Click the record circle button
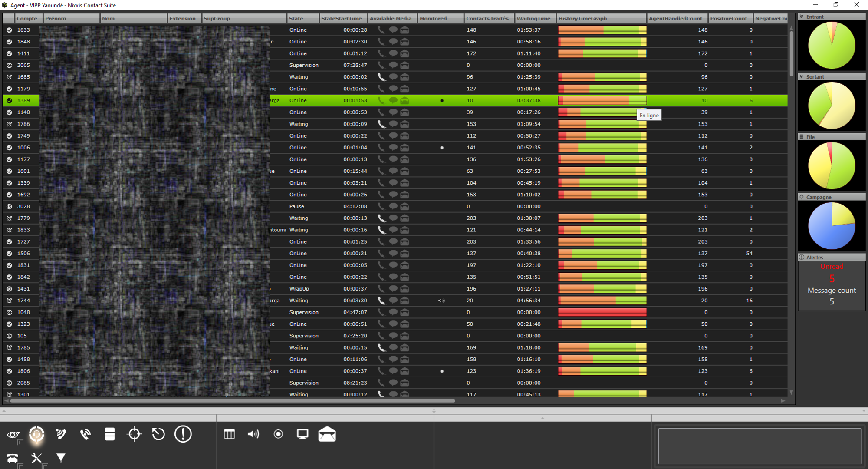Viewport: 868px width, 469px height. [278, 434]
